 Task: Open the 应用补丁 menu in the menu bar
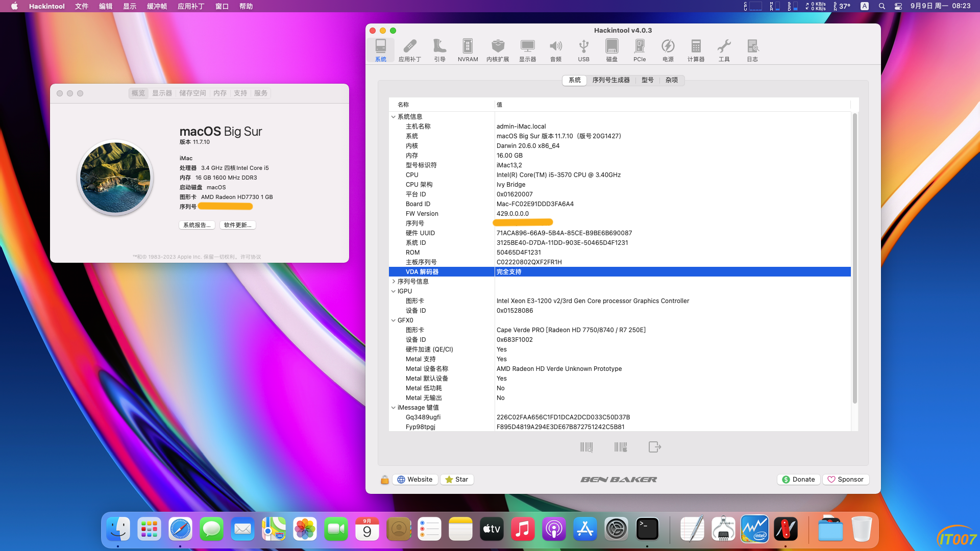pos(191,6)
